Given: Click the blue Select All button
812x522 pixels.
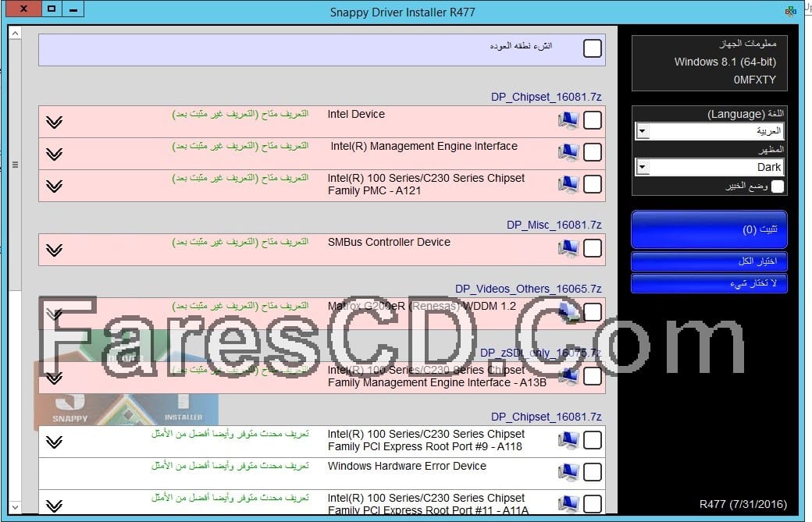Looking at the screenshot, I should pos(709,261).
